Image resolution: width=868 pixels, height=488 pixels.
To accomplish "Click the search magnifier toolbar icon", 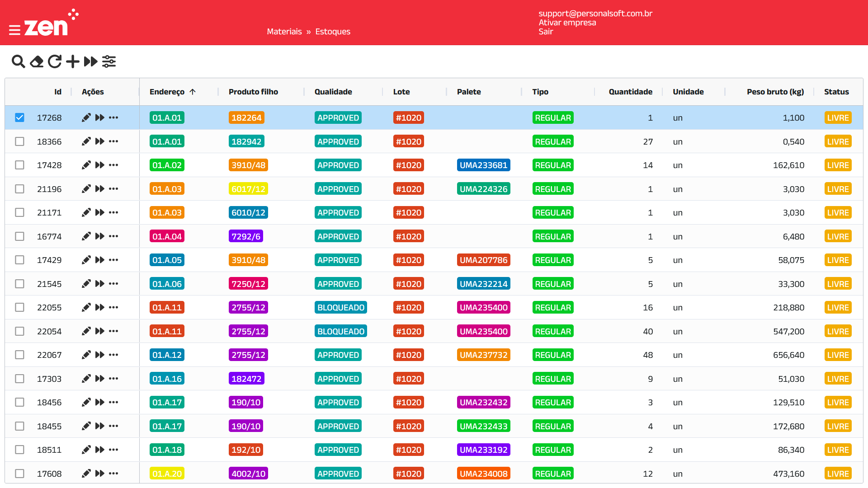I will point(18,61).
